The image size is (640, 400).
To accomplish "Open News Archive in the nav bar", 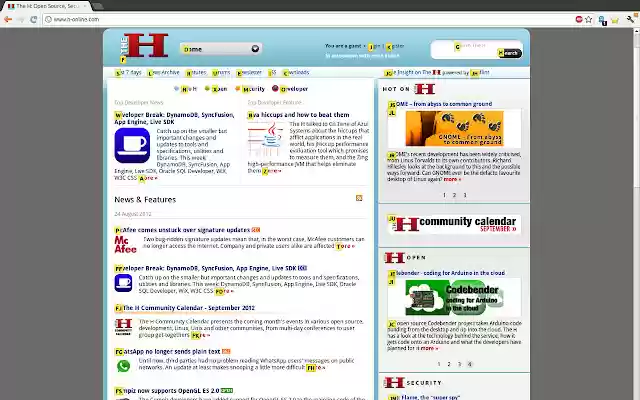I will click(x=164, y=72).
